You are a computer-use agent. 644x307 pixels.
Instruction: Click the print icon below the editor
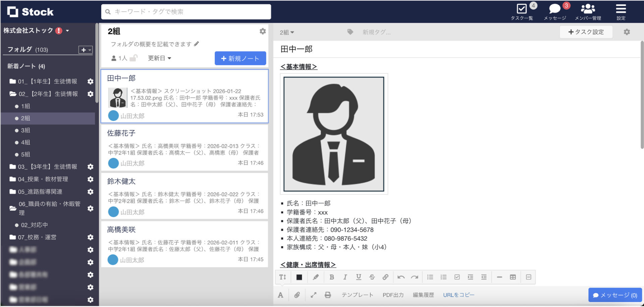click(x=328, y=295)
